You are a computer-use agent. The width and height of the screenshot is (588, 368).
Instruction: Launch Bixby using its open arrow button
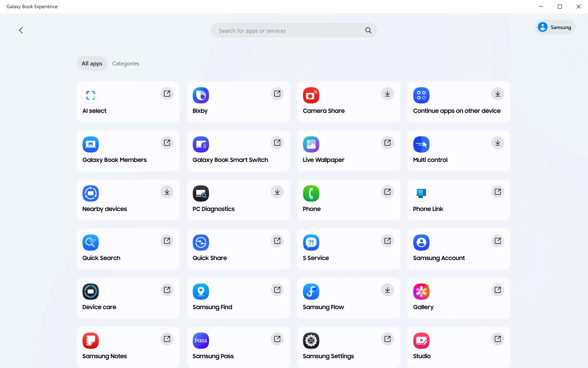pyautogui.click(x=277, y=94)
